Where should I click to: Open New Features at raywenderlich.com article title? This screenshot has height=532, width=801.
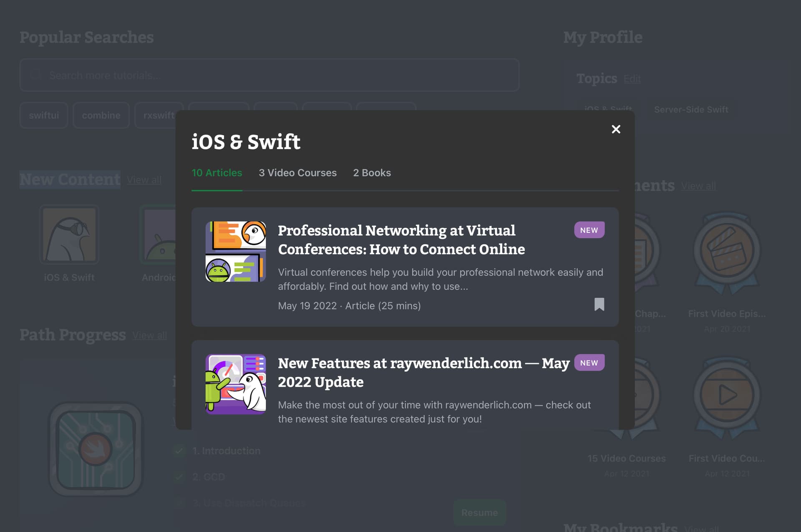pos(423,373)
